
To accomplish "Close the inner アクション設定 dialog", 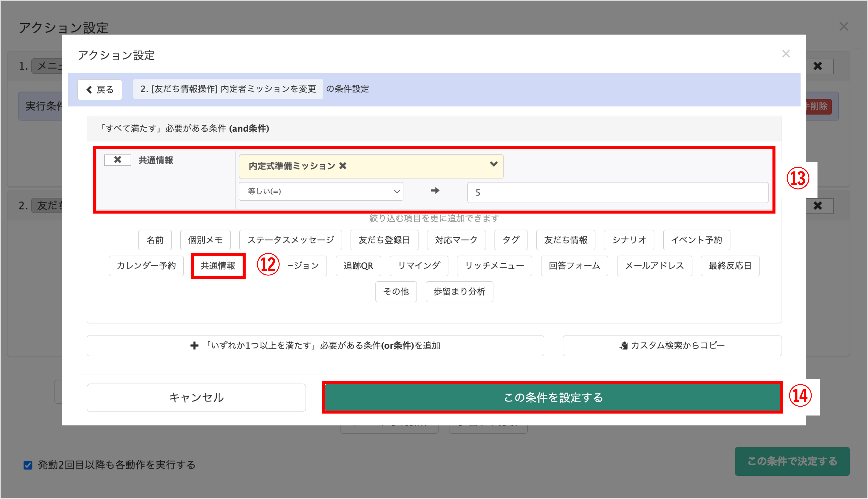I will [786, 54].
